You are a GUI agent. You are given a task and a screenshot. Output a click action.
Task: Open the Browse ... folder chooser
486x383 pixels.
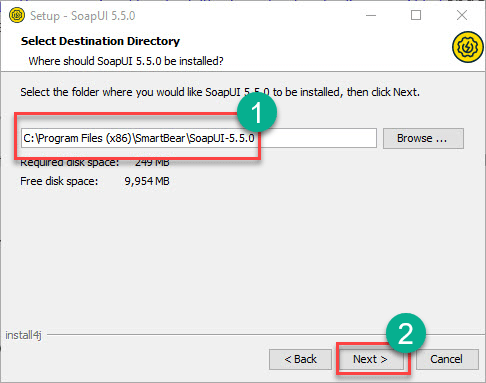(x=423, y=138)
